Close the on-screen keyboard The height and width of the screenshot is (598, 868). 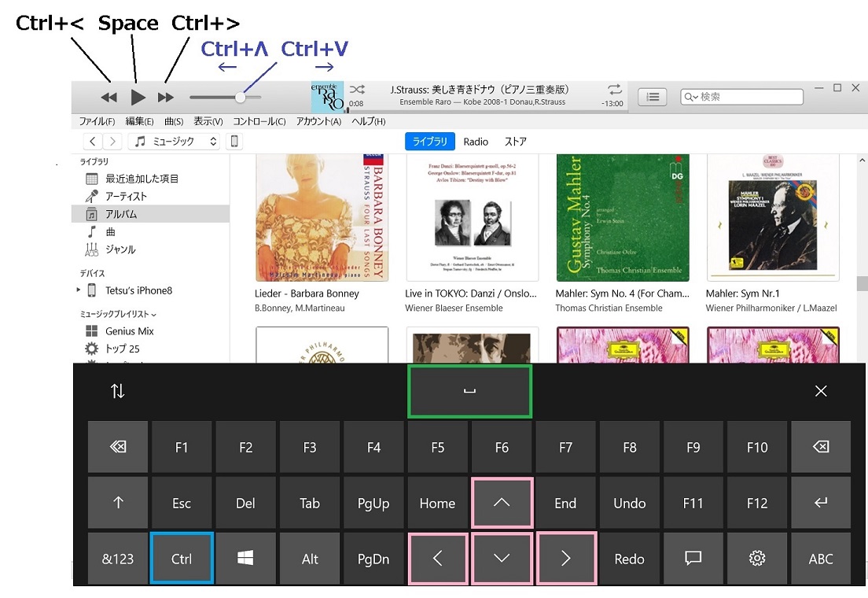[821, 391]
